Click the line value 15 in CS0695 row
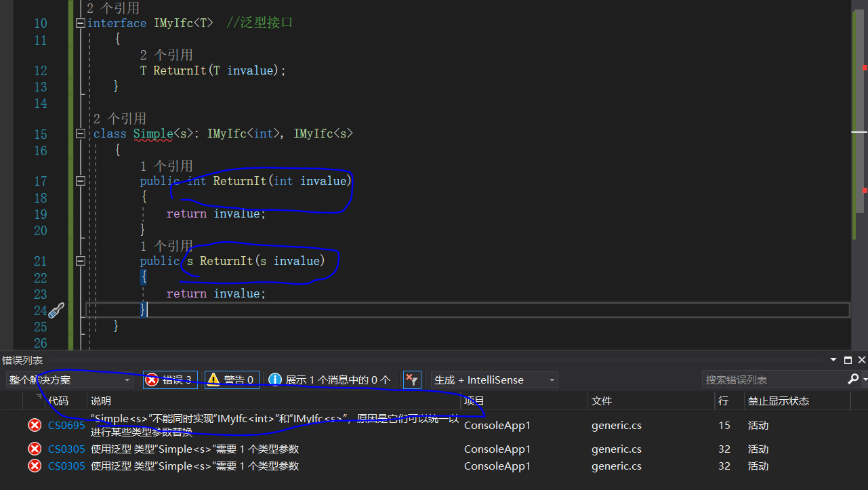The width and height of the screenshot is (868, 490). pos(725,426)
